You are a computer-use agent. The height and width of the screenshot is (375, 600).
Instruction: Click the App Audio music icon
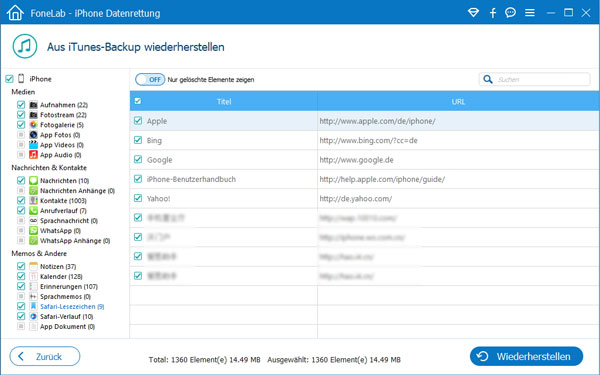click(x=33, y=155)
